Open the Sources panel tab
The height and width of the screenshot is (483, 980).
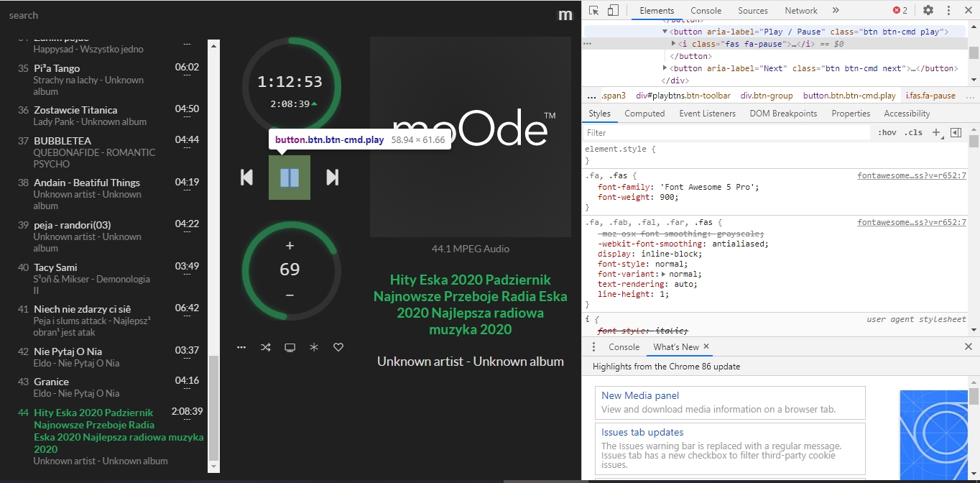(753, 11)
